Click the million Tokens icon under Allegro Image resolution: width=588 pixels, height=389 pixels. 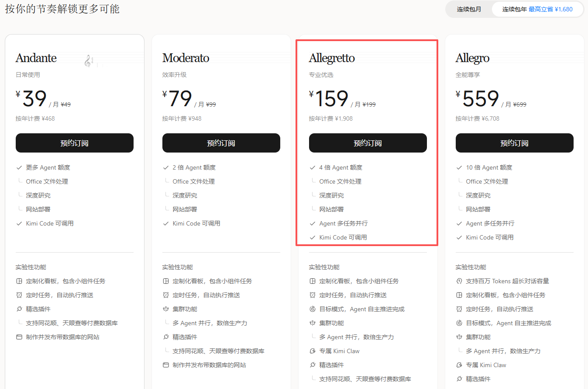(x=459, y=281)
